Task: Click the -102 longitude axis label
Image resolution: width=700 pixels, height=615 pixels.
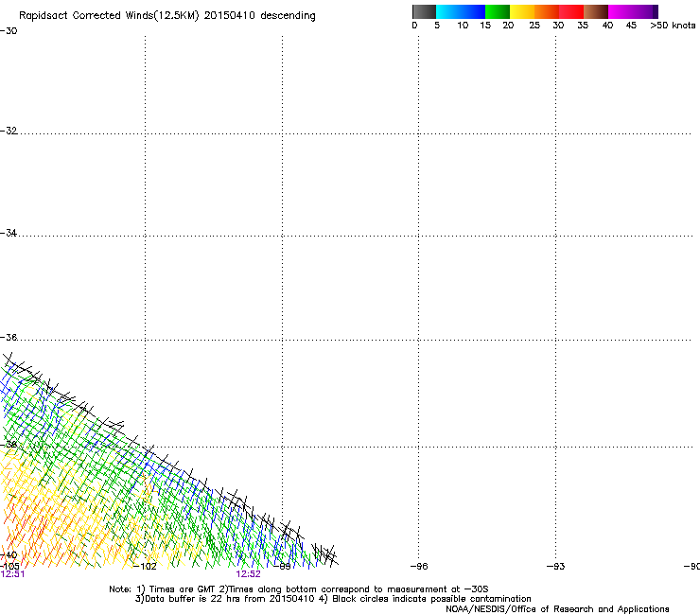Action: coord(145,567)
